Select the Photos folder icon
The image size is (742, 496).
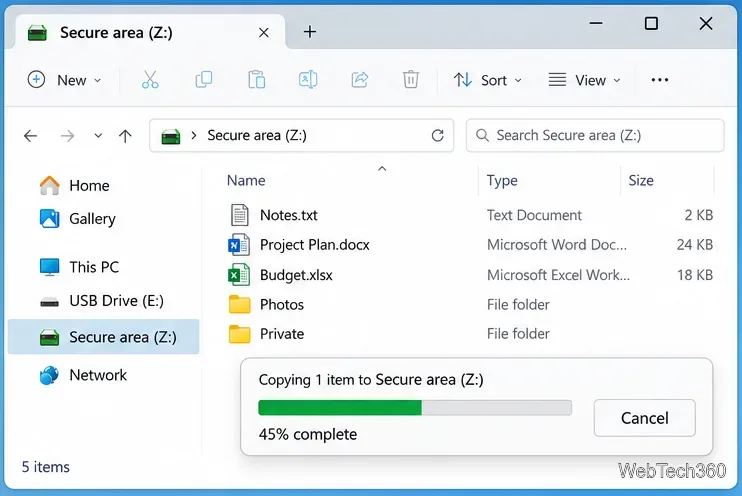(x=239, y=304)
